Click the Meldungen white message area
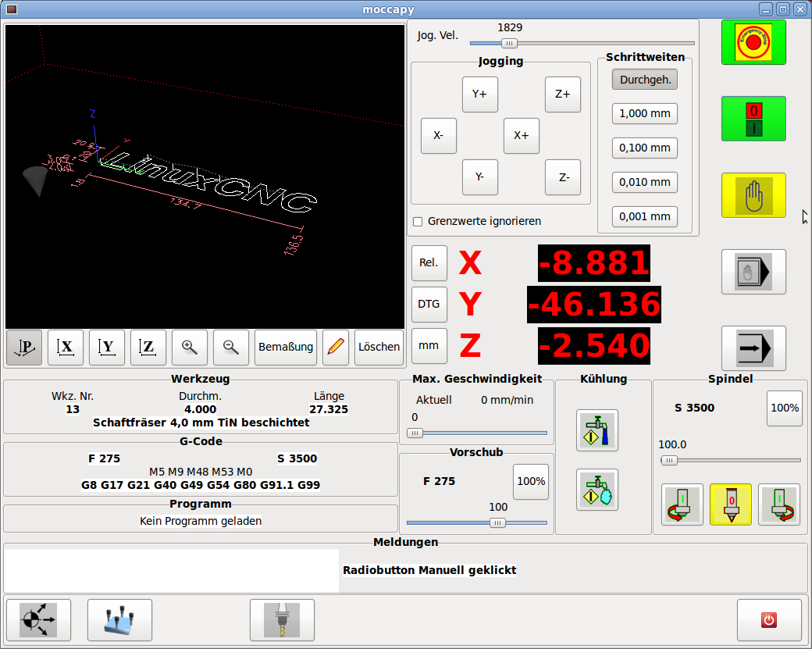Screen dimensions: 812x649 pos(172,570)
